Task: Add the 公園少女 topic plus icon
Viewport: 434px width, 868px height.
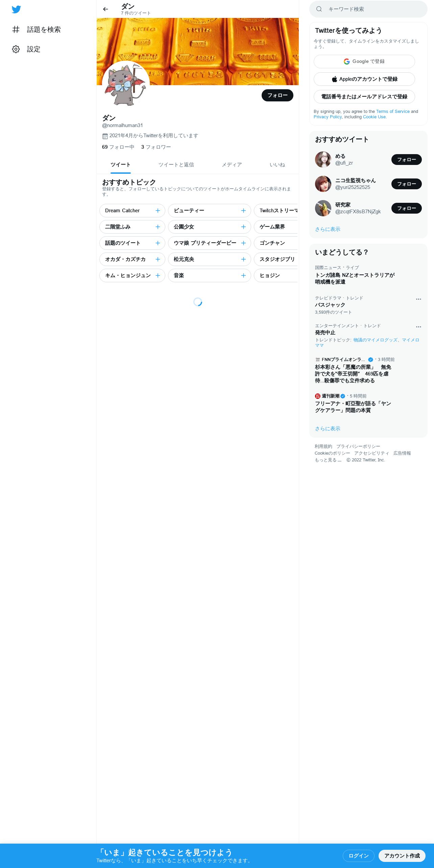Action: coord(243,227)
